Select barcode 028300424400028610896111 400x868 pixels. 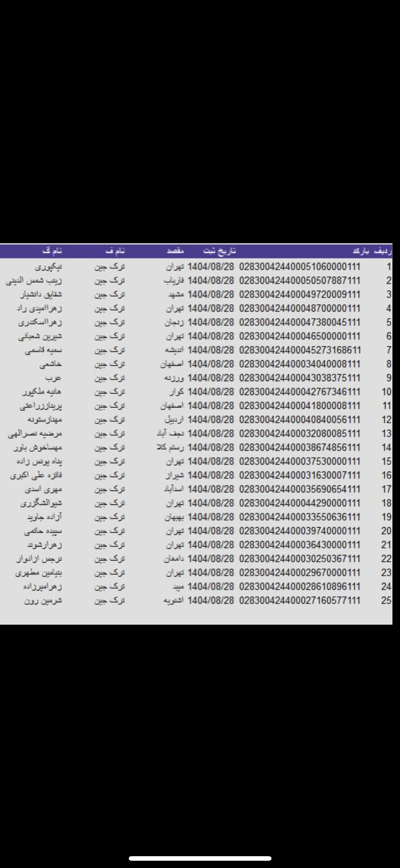pos(299,586)
